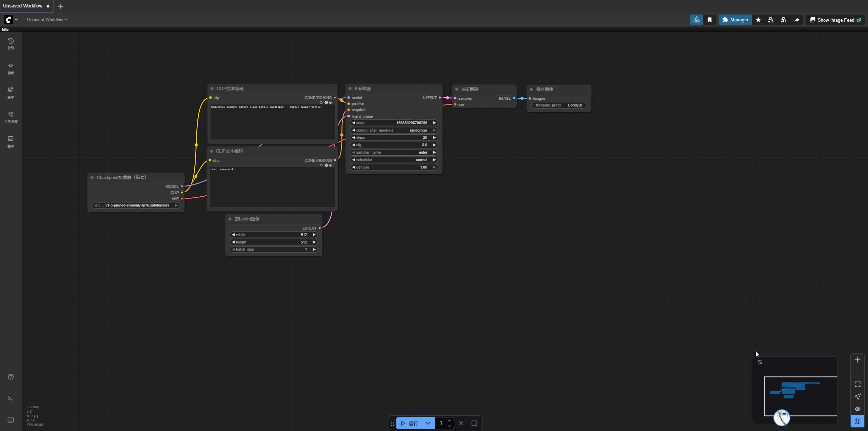Toggle link visibility eye icon
The height and width of the screenshot is (431, 868).
[857, 409]
